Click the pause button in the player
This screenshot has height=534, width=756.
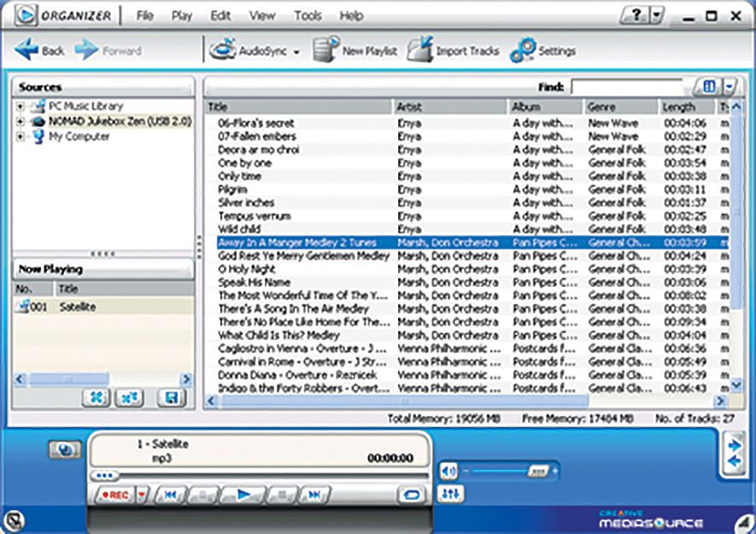point(203,495)
